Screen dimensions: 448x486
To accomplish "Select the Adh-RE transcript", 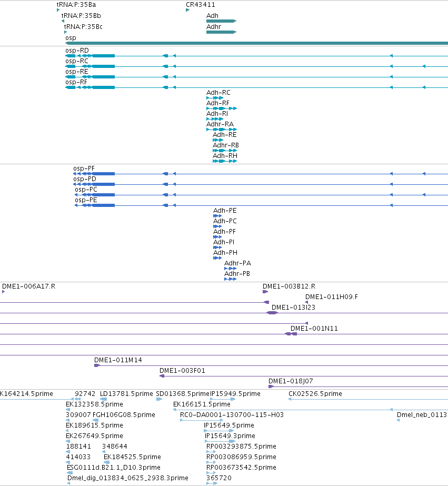I will (218, 140).
